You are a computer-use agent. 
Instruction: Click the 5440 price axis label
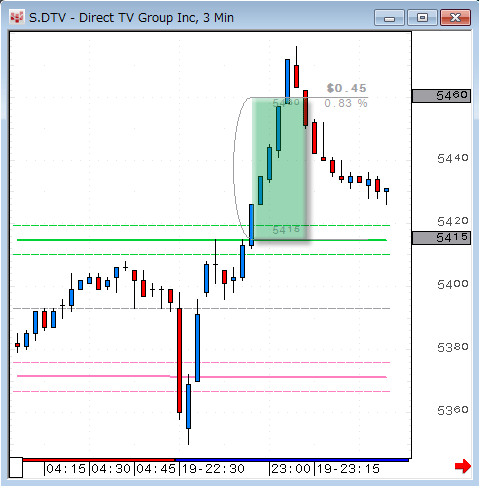[x=453, y=158]
